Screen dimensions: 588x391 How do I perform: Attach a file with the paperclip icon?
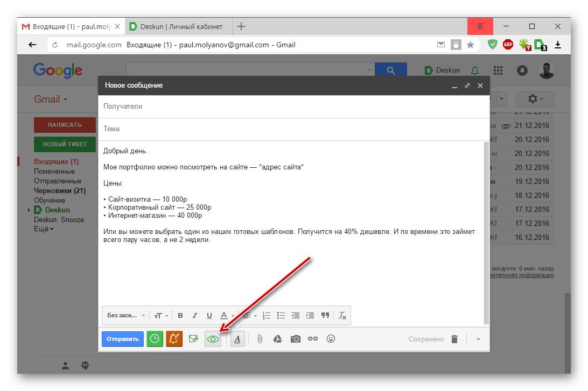(260, 339)
